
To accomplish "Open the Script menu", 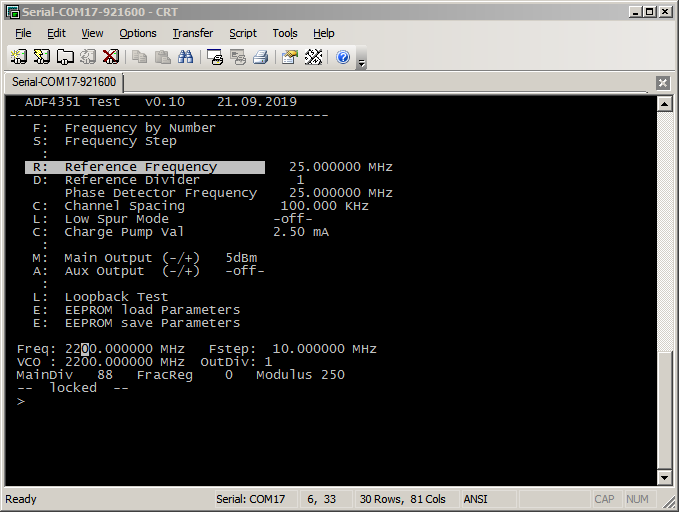I will 242,33.
